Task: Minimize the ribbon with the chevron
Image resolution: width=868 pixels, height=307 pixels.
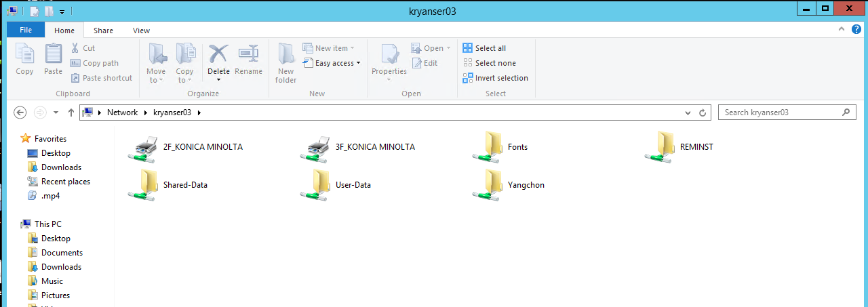Action: [x=842, y=30]
